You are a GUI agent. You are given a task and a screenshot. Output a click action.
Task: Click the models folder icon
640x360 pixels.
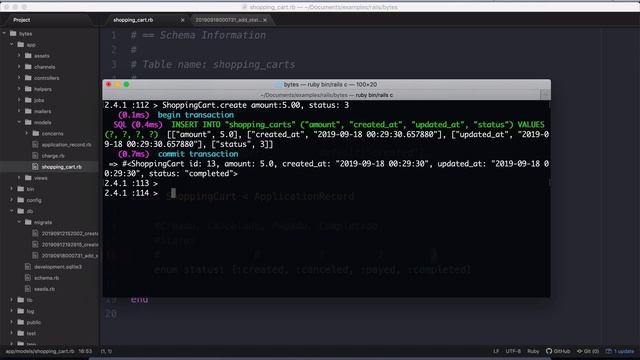pos(28,122)
